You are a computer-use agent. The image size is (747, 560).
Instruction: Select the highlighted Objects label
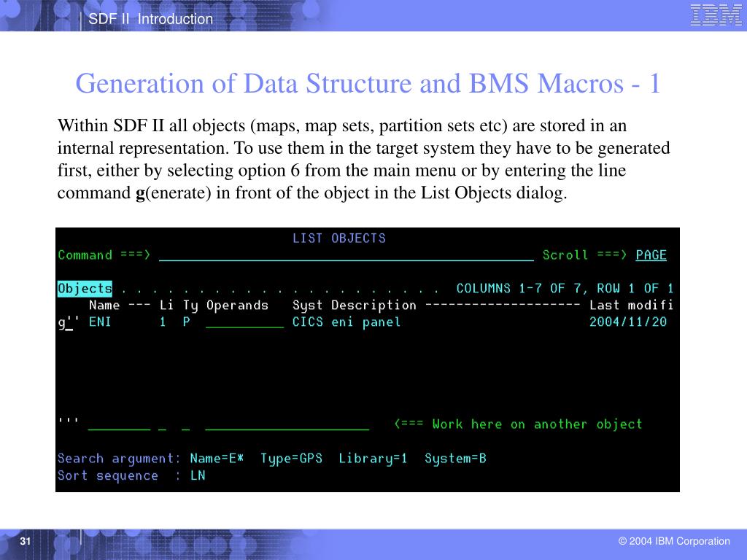(85, 289)
